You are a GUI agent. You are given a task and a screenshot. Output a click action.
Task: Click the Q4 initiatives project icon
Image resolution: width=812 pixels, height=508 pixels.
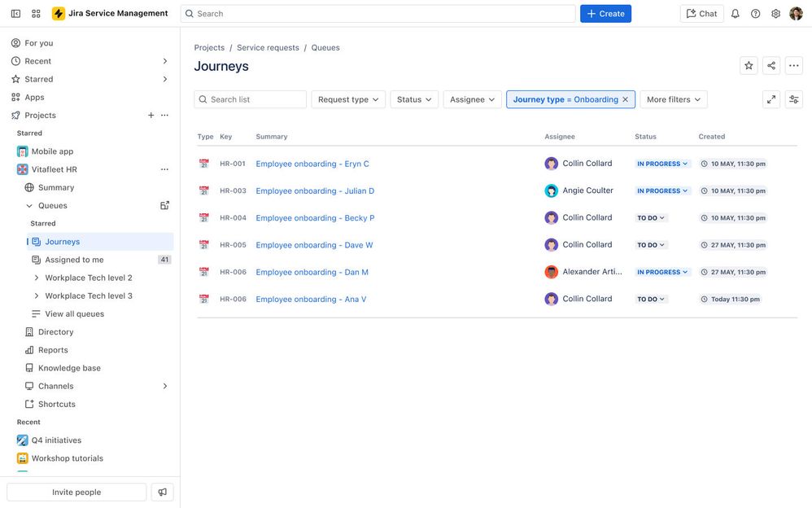click(x=22, y=440)
